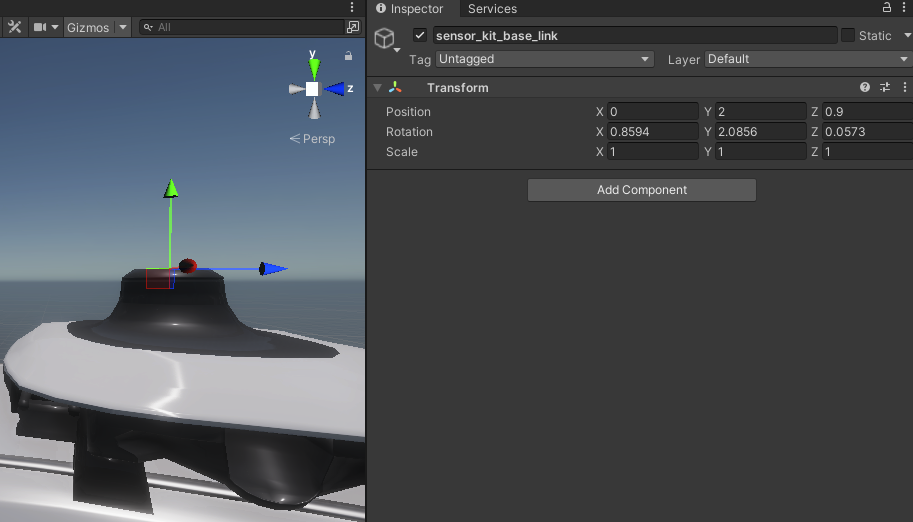Image resolution: width=913 pixels, height=522 pixels.
Task: Click the green Y axis cone on orientation gizmo
Action: (314, 68)
